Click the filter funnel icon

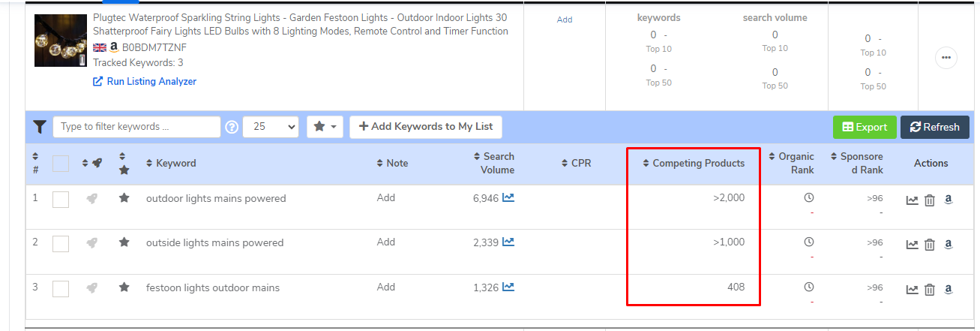(39, 127)
